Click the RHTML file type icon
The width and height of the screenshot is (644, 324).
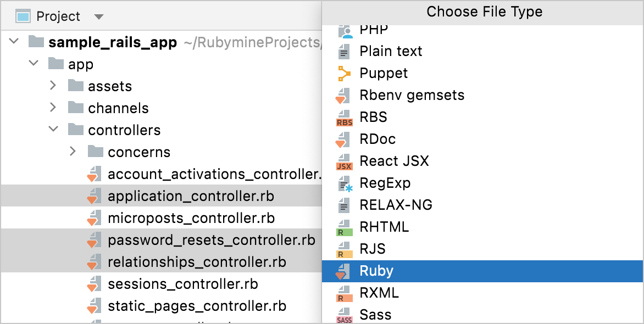343,227
